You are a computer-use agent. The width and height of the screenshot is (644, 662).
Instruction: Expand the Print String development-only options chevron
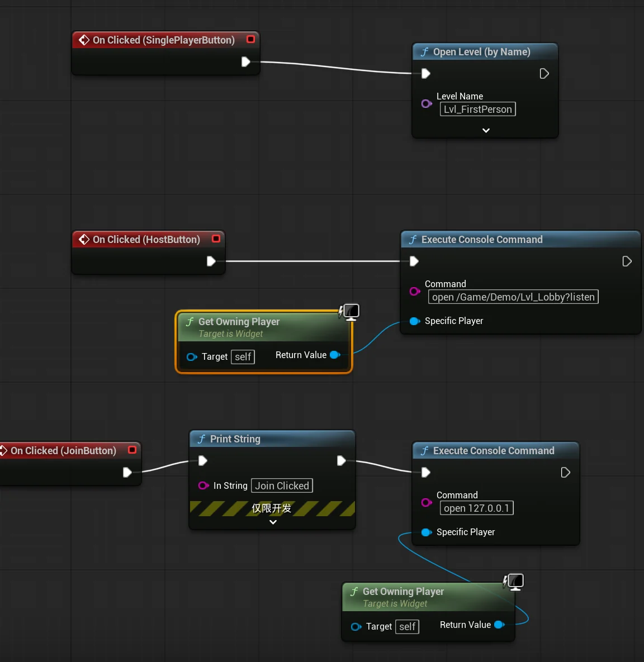(x=273, y=522)
